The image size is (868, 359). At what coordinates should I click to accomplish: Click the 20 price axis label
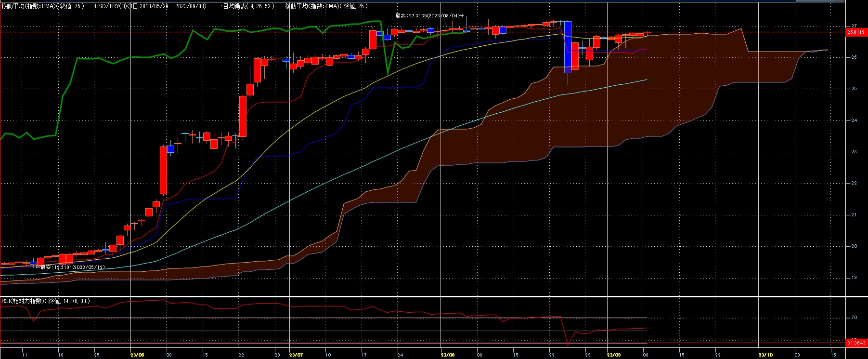[854, 246]
